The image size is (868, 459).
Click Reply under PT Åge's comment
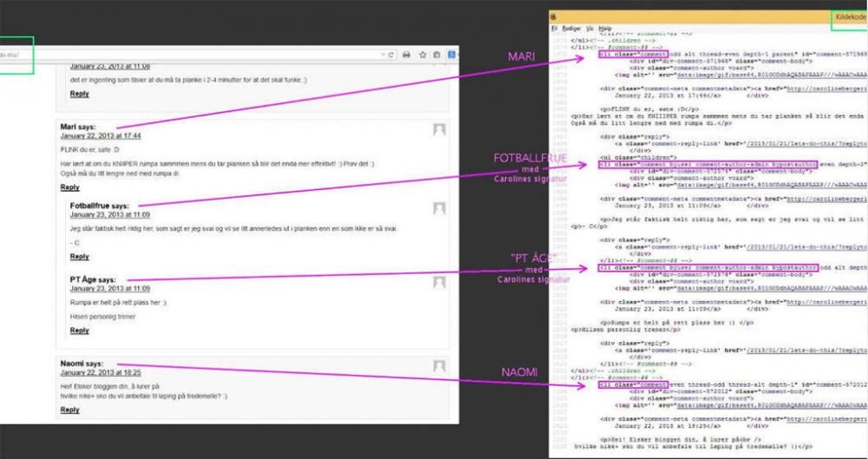[79, 330]
